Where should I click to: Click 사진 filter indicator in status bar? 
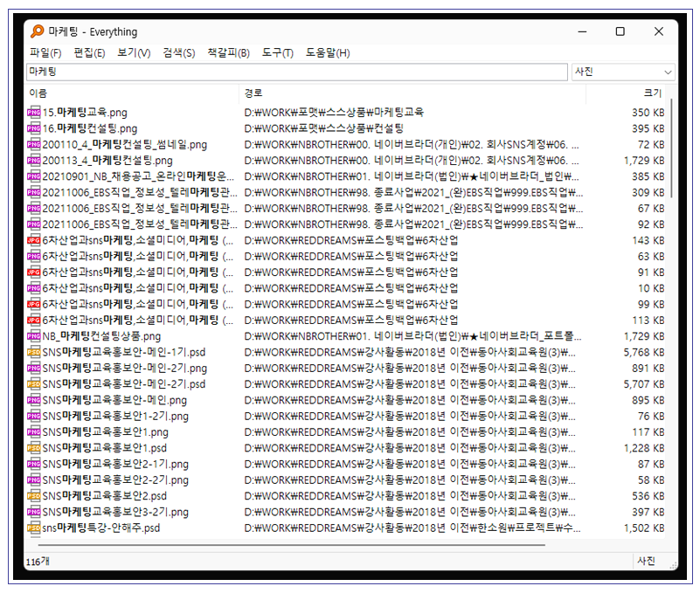(x=647, y=561)
